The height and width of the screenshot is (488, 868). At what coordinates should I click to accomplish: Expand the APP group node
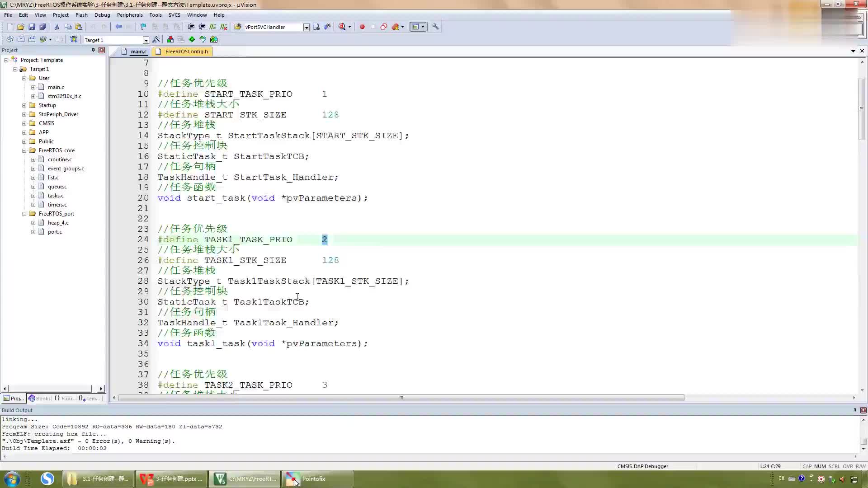coord(24,132)
